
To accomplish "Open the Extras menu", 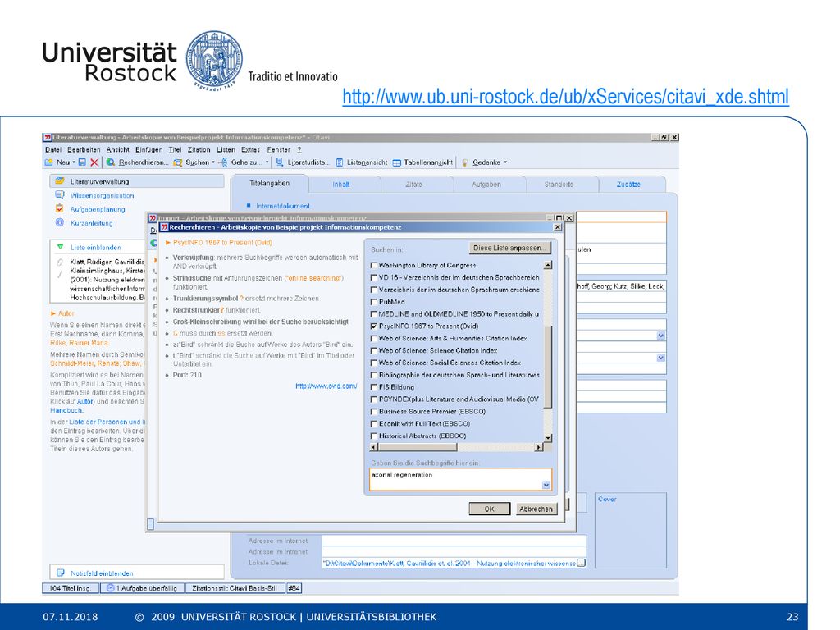I will point(250,150).
